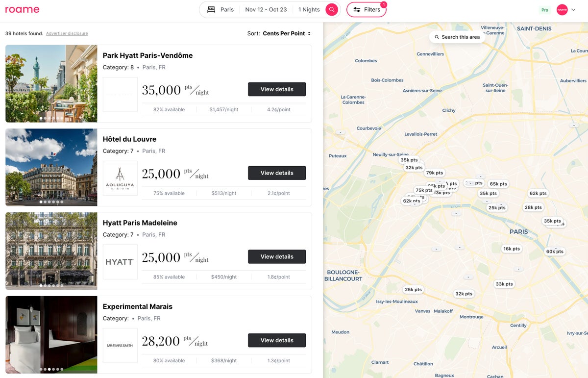
Task: Click the Paris destination field
Action: (226, 9)
